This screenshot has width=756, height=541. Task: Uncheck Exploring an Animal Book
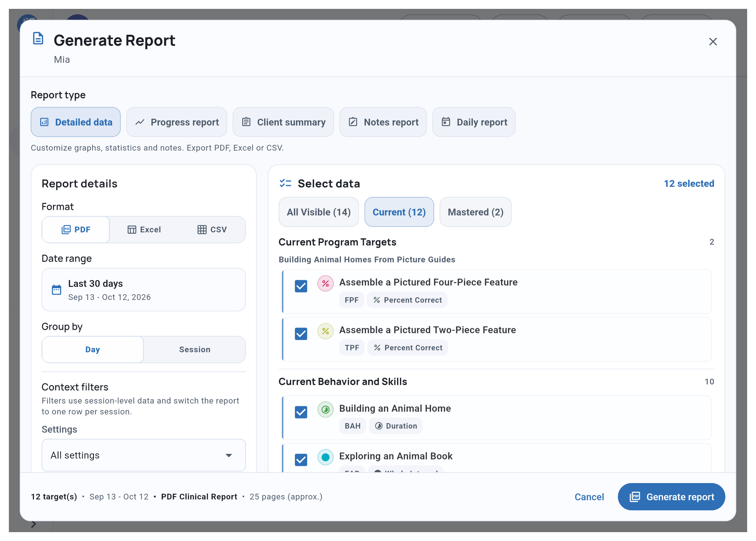[301, 460]
